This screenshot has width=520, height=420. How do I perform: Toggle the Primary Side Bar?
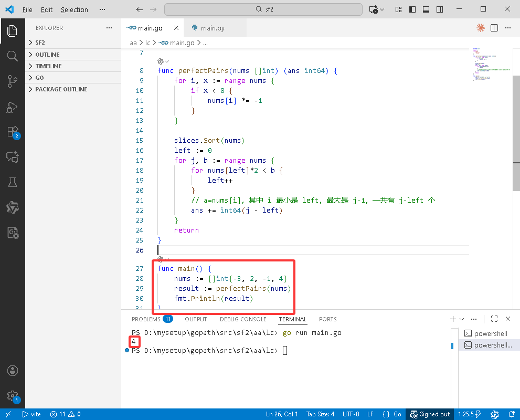click(412, 9)
